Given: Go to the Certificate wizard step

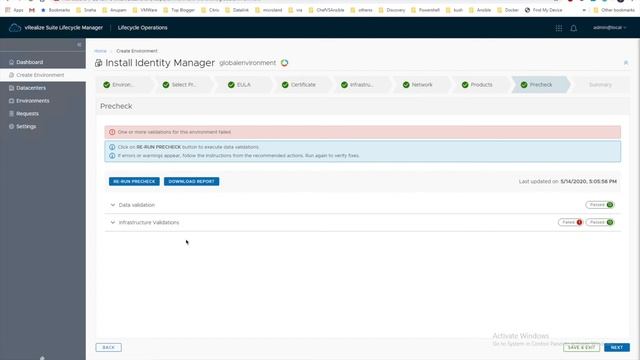Looking at the screenshot, I should (302, 84).
